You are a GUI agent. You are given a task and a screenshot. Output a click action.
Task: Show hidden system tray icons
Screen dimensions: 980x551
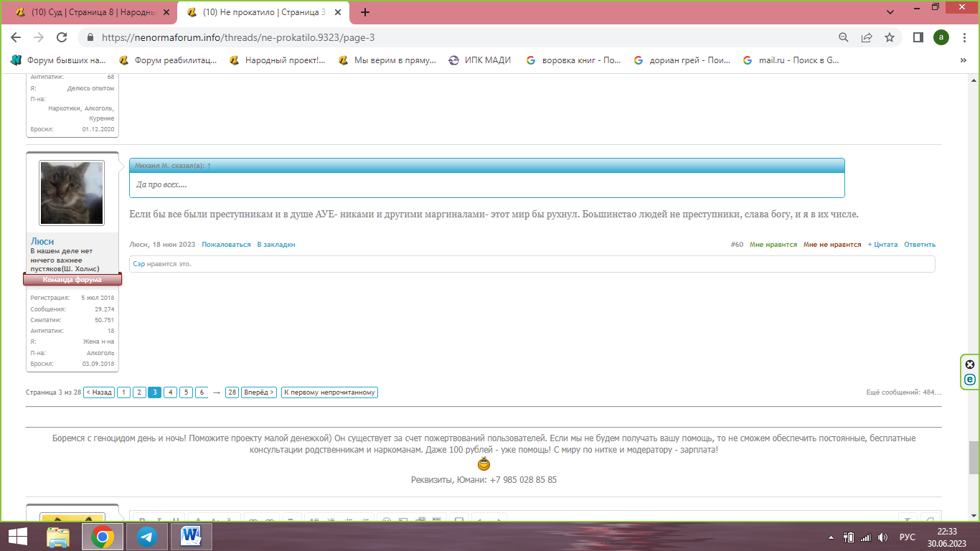tap(831, 537)
